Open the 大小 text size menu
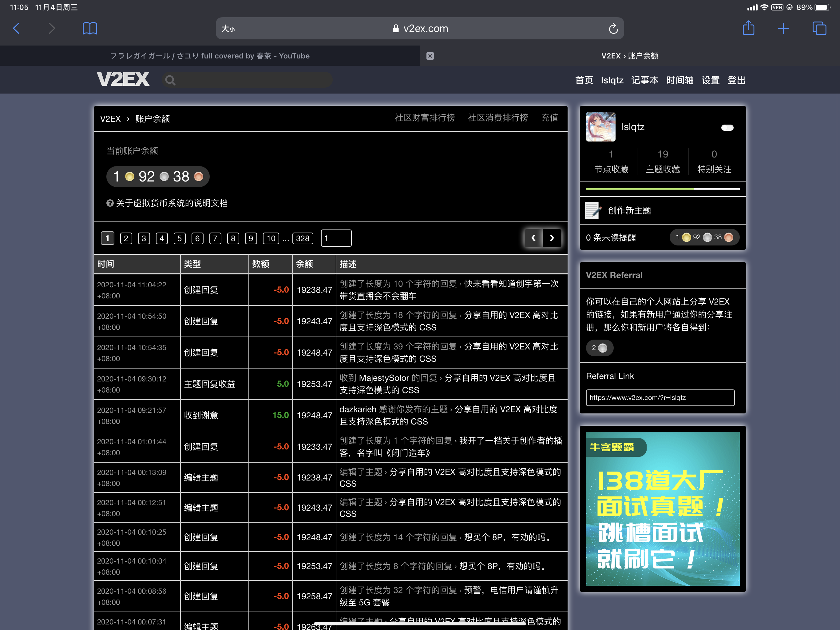The image size is (840, 630). pyautogui.click(x=228, y=29)
